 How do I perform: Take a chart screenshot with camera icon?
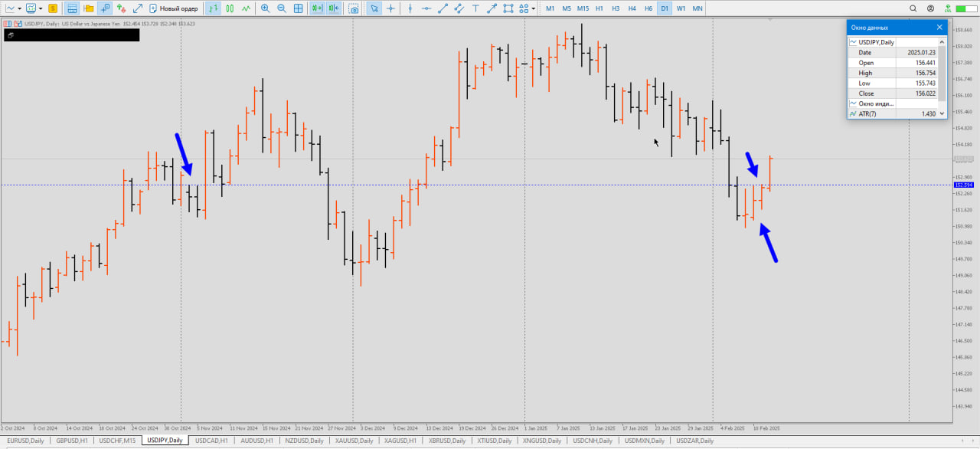pos(354,8)
